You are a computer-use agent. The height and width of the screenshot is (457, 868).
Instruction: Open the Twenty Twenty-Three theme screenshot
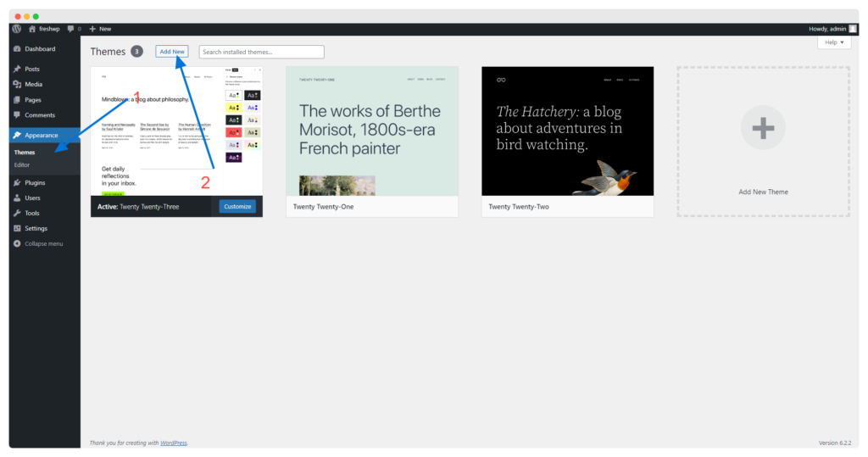(x=176, y=131)
